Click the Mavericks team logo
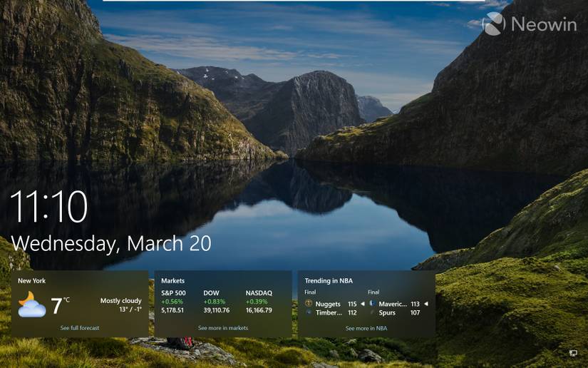 [372, 303]
